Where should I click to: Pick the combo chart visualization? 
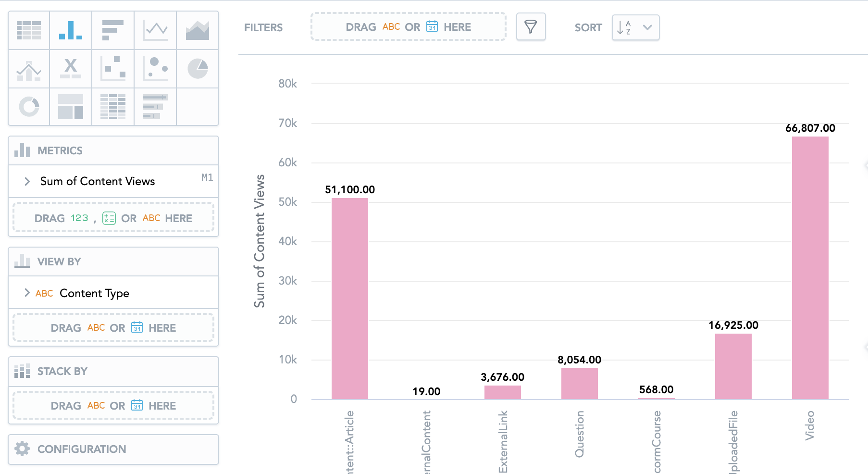29,69
